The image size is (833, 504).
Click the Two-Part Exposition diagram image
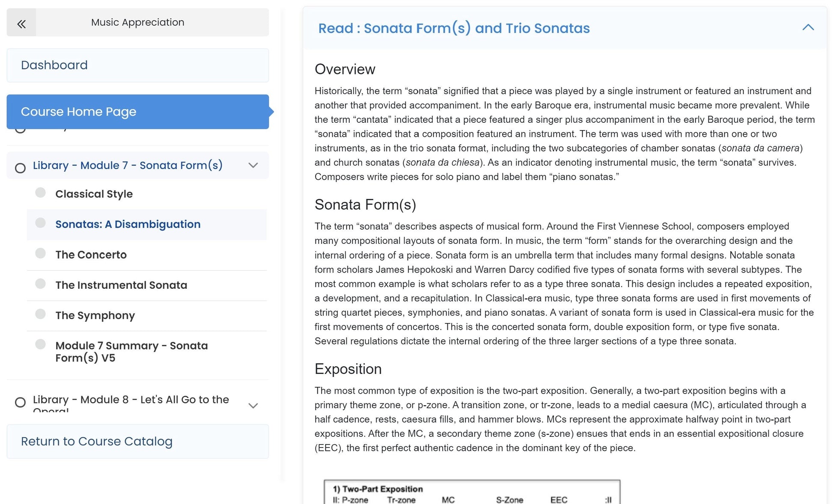point(472,492)
